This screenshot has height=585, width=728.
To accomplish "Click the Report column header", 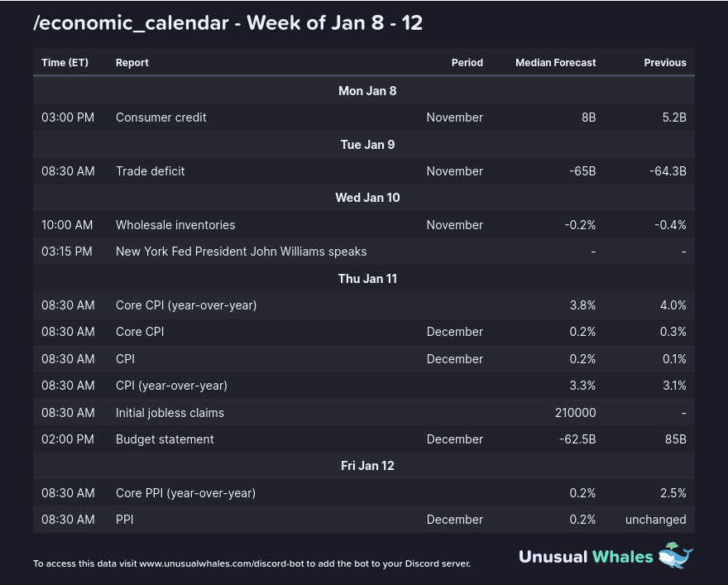I will (x=132, y=63).
